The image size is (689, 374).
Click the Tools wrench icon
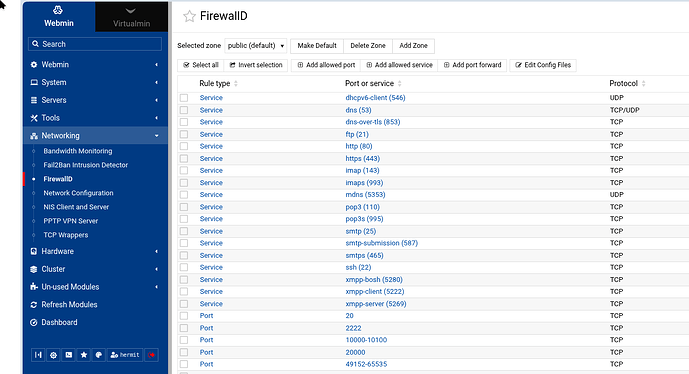coord(34,118)
